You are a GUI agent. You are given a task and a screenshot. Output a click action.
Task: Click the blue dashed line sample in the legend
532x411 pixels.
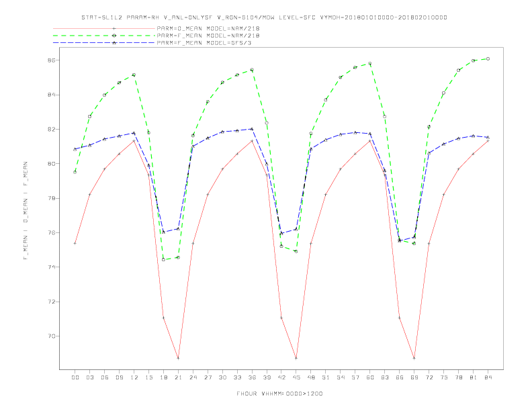point(104,43)
